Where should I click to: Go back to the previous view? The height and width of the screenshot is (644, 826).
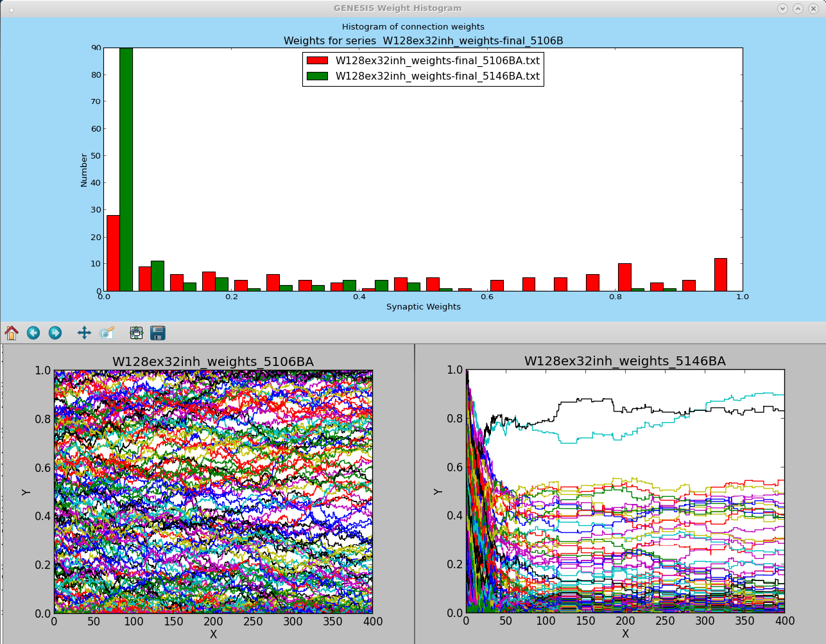[x=33, y=333]
